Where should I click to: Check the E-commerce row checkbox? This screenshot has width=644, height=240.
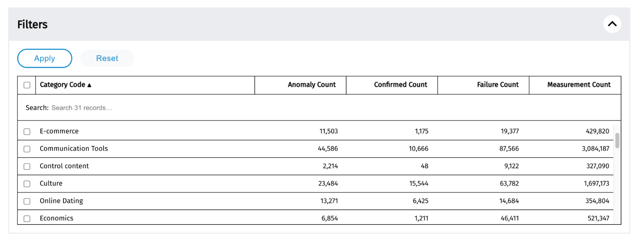coord(27,132)
